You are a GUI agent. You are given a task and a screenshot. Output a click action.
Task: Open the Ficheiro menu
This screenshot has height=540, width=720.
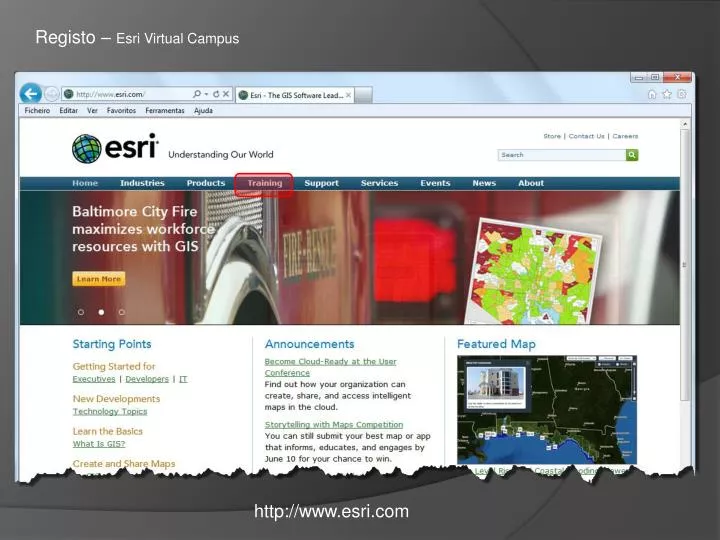click(37, 111)
